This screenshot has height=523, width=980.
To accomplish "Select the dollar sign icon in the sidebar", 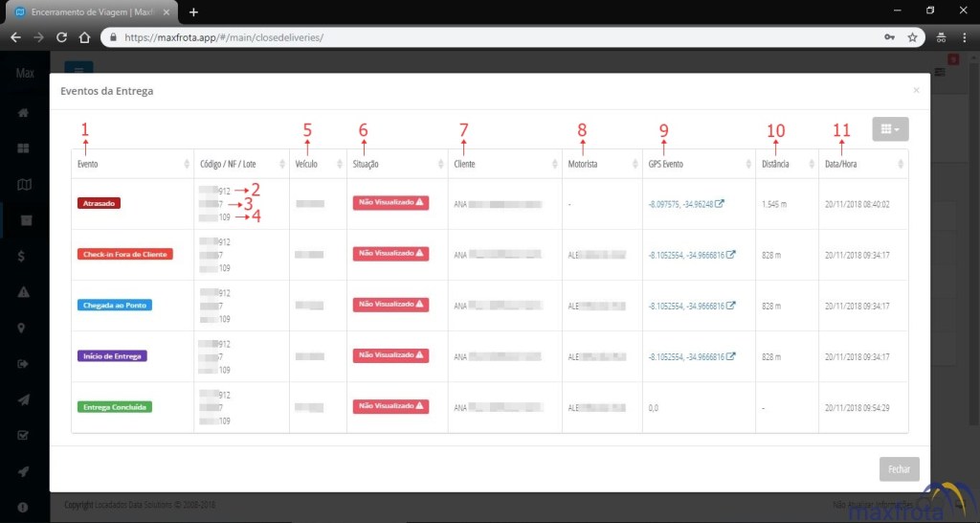I will click(24, 256).
